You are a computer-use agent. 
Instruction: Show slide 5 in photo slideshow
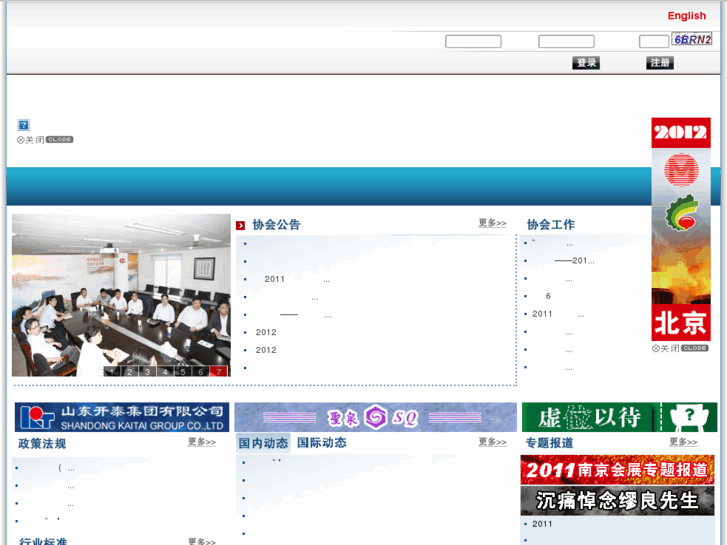coord(183,372)
